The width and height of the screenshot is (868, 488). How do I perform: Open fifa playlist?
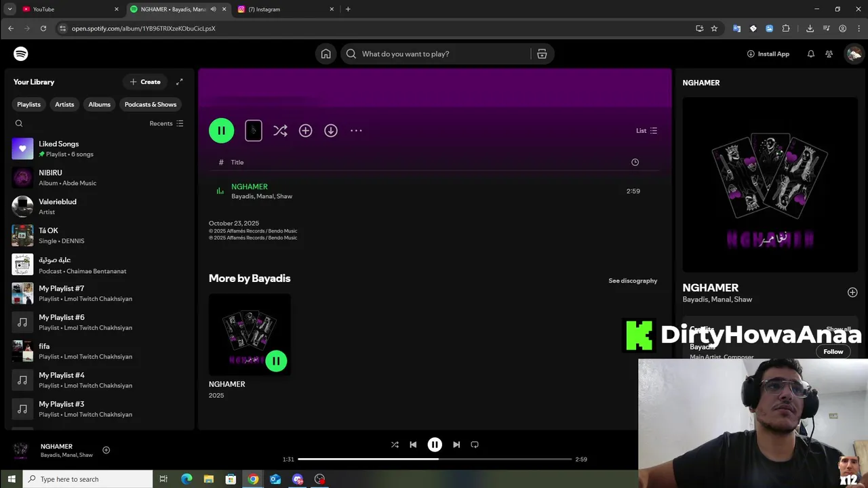tap(98, 351)
